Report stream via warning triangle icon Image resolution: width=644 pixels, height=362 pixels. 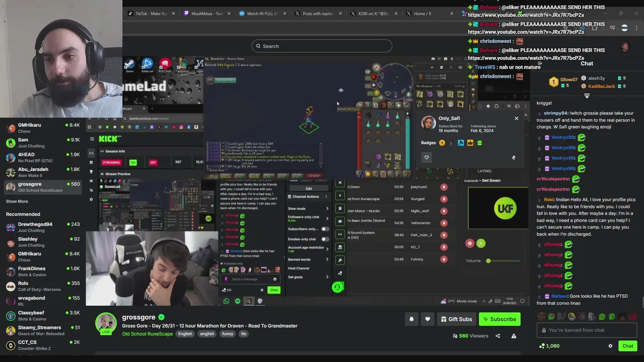tap(514, 336)
